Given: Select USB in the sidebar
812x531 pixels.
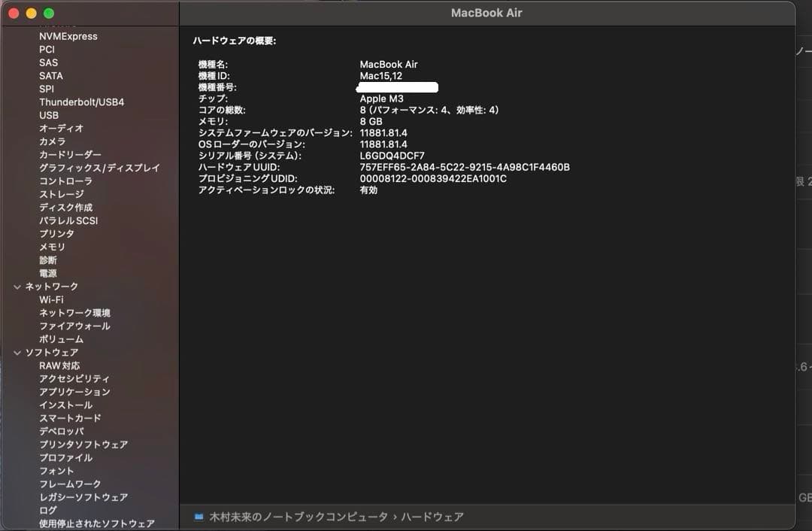Looking at the screenshot, I should tap(47, 114).
